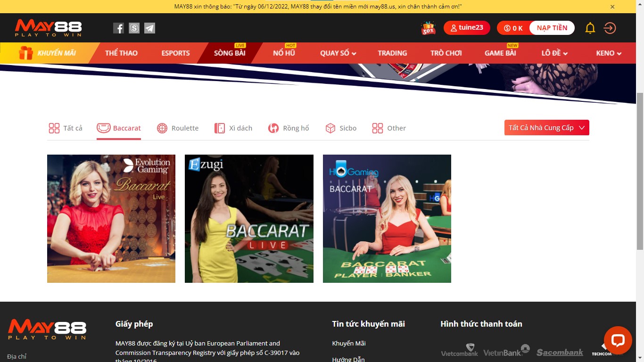Viewport: 644px width, 362px height.
Task: Open the Telegram social icon
Action: click(149, 28)
